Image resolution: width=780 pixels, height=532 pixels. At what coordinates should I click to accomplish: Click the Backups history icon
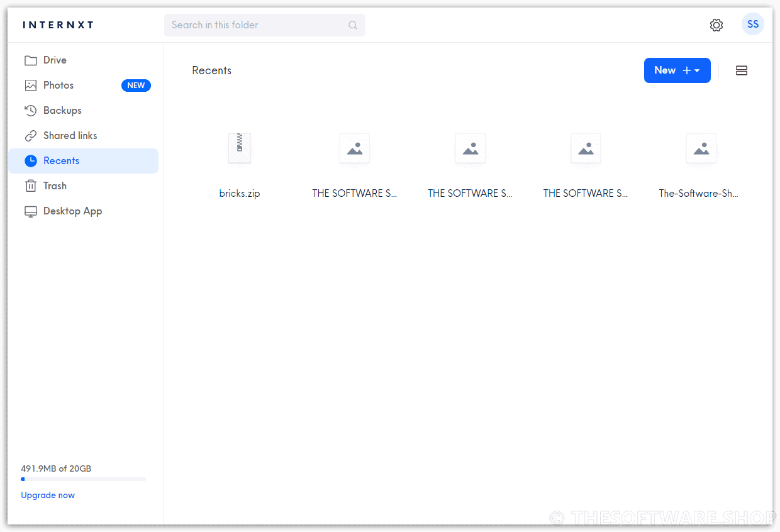pyautogui.click(x=31, y=111)
